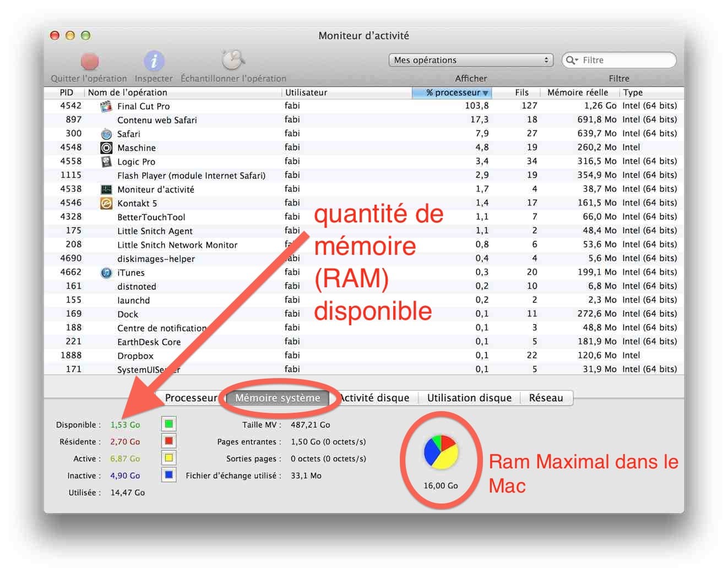Click the search magnifier icon in Filtre

coord(572,60)
